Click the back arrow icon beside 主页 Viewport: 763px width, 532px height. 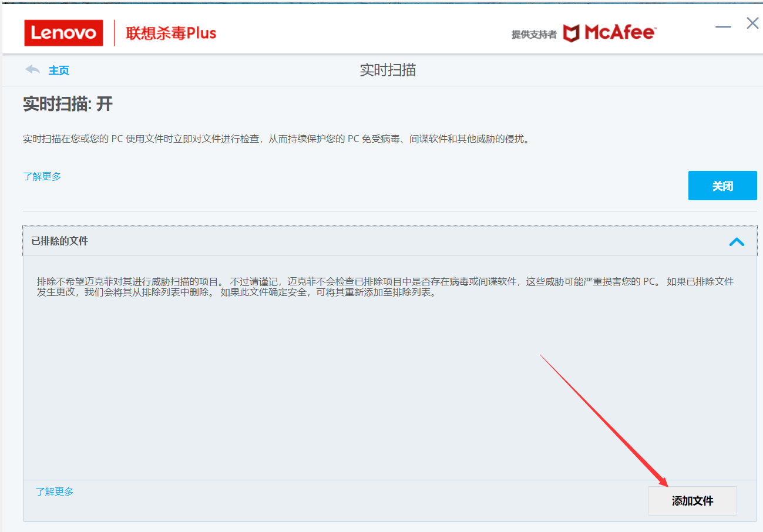pyautogui.click(x=32, y=70)
